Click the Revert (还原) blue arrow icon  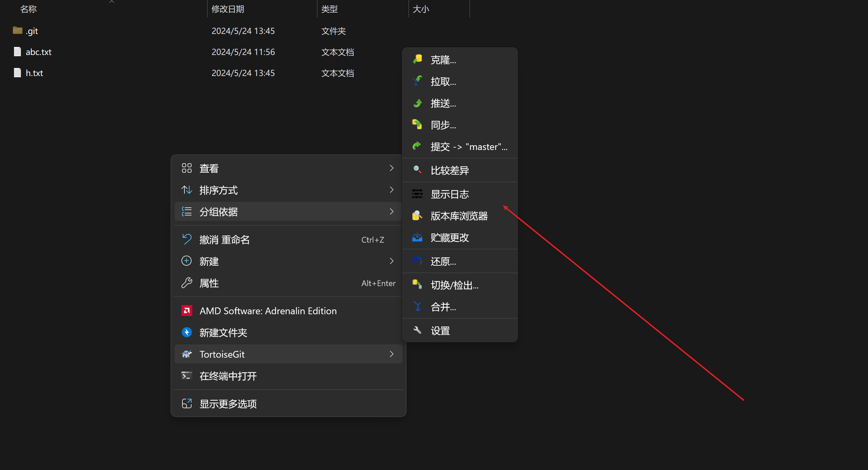[x=417, y=261]
